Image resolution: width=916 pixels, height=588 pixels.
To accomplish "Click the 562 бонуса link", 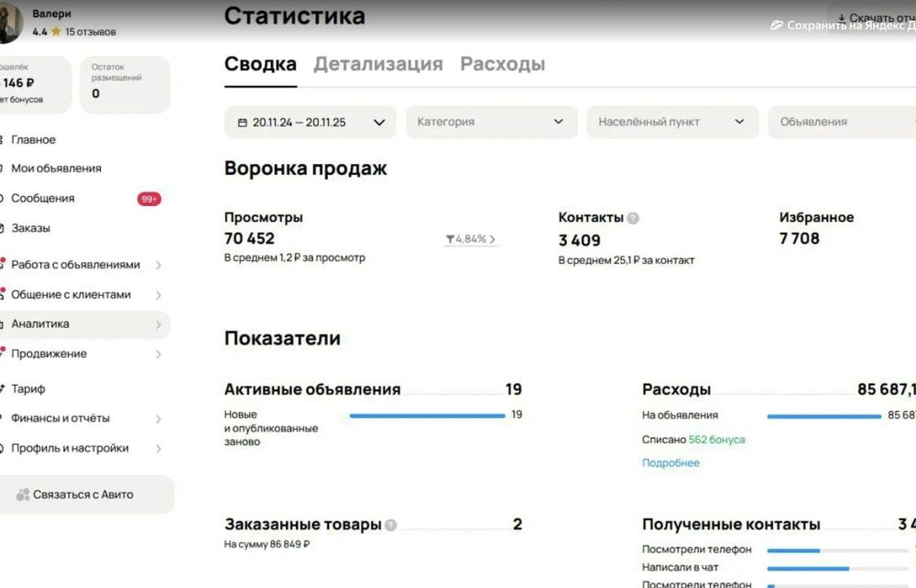I will pyautogui.click(x=717, y=439).
